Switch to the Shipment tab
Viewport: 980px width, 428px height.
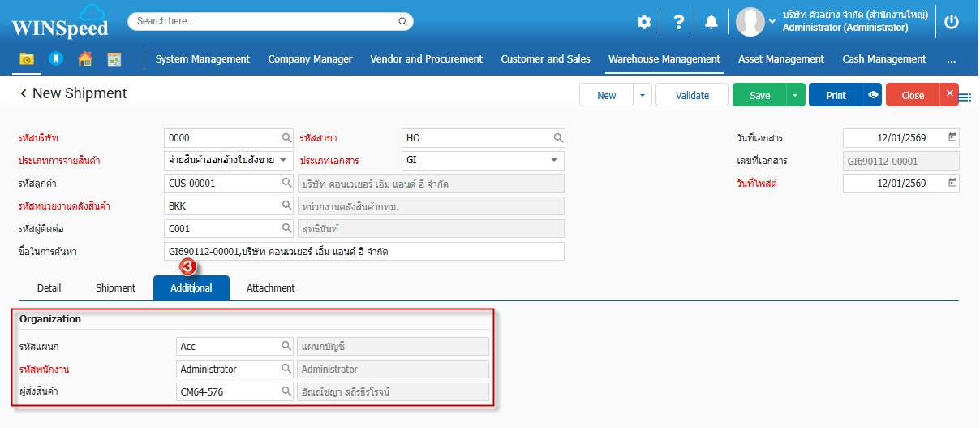point(115,288)
